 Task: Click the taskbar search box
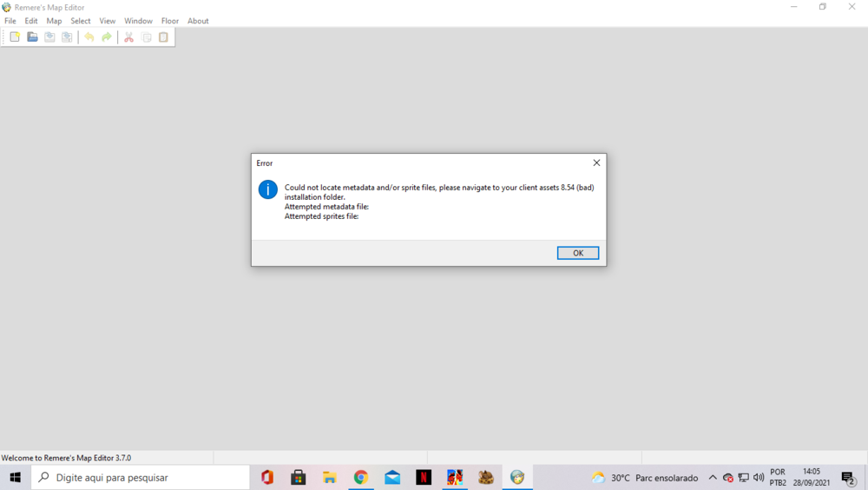point(141,477)
